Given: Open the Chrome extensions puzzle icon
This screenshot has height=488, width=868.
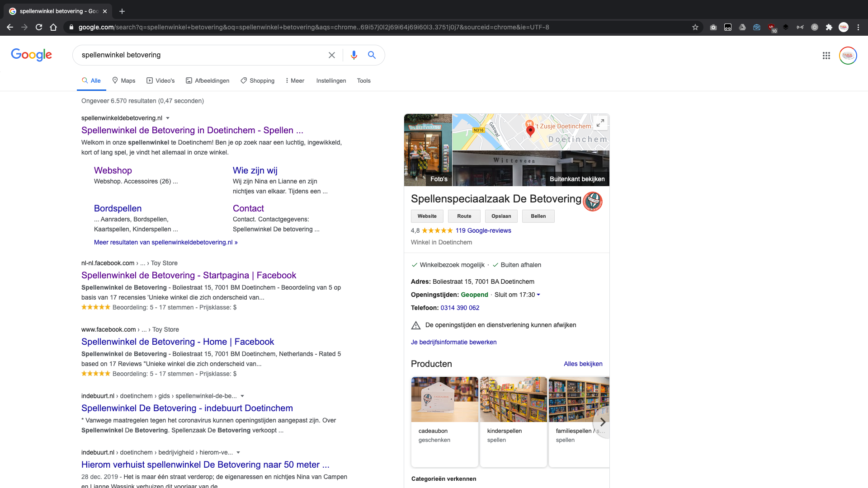Looking at the screenshot, I should coord(829,27).
